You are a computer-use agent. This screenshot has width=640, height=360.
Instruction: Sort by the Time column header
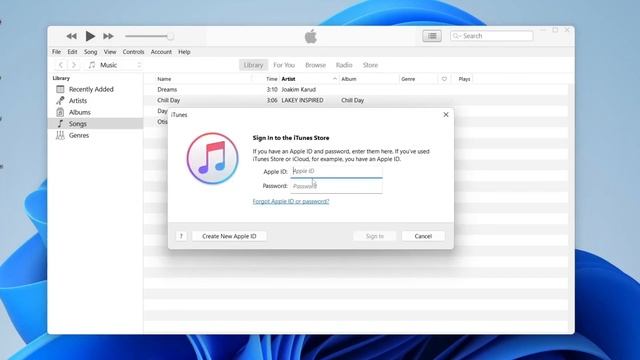tap(271, 79)
